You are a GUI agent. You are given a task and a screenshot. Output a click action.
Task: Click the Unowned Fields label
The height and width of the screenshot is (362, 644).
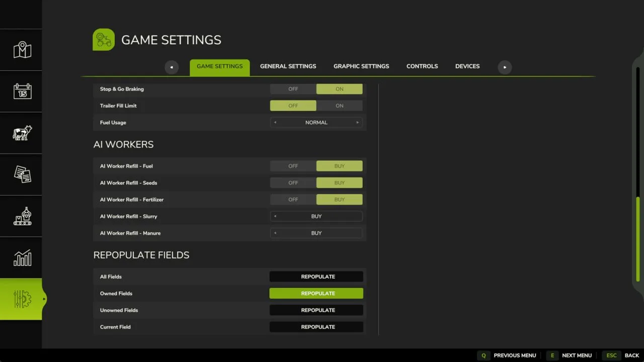point(119,310)
